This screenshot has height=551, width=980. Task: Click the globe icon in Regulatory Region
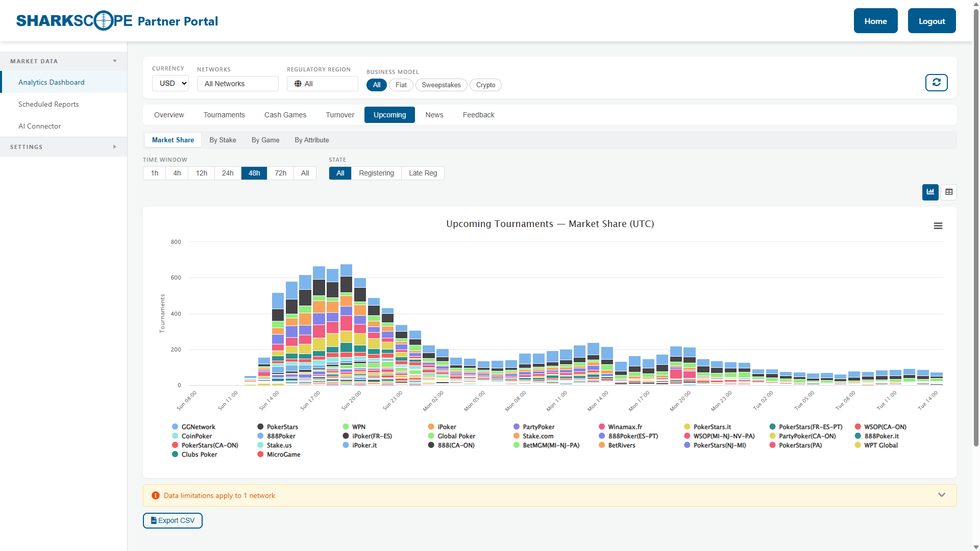[298, 84]
